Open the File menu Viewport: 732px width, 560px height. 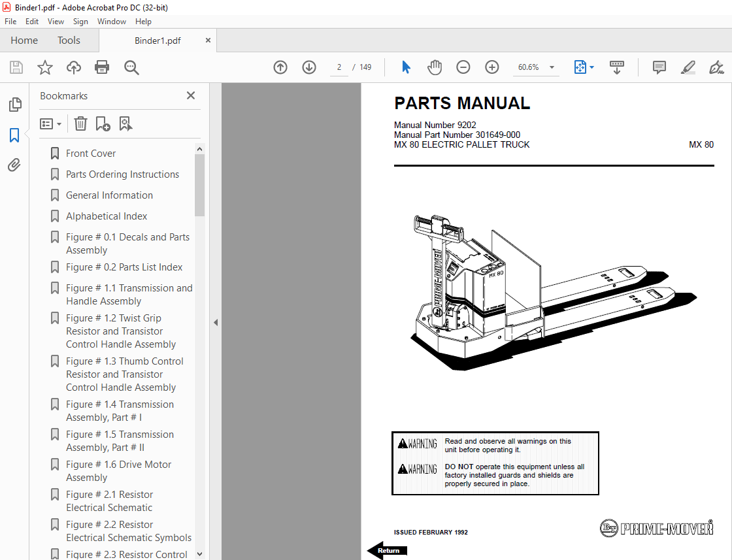pos(10,22)
